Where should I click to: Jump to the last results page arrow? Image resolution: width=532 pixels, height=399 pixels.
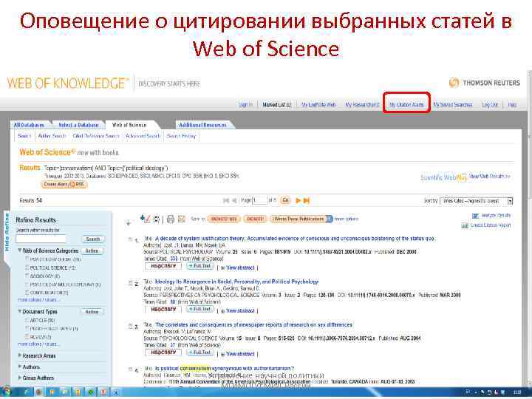[307, 200]
